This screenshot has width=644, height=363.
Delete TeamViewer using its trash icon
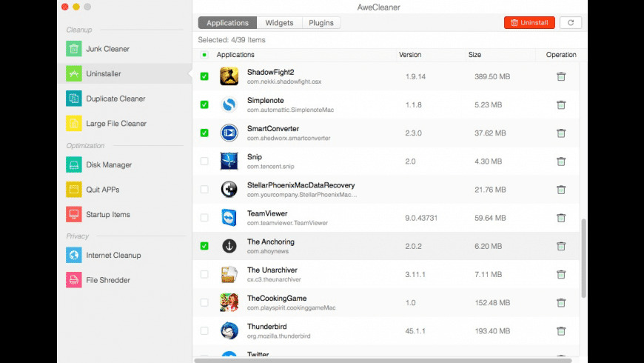coord(561,218)
